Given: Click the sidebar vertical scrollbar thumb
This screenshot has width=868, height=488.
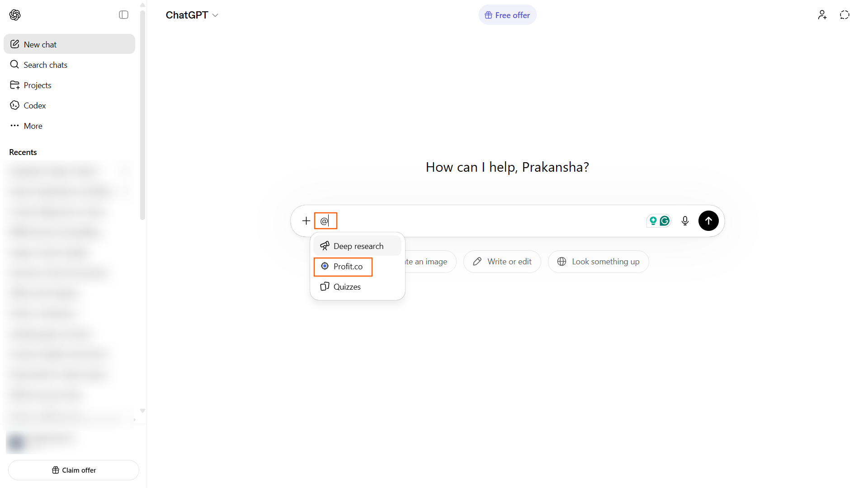Looking at the screenshot, I should tap(142, 115).
